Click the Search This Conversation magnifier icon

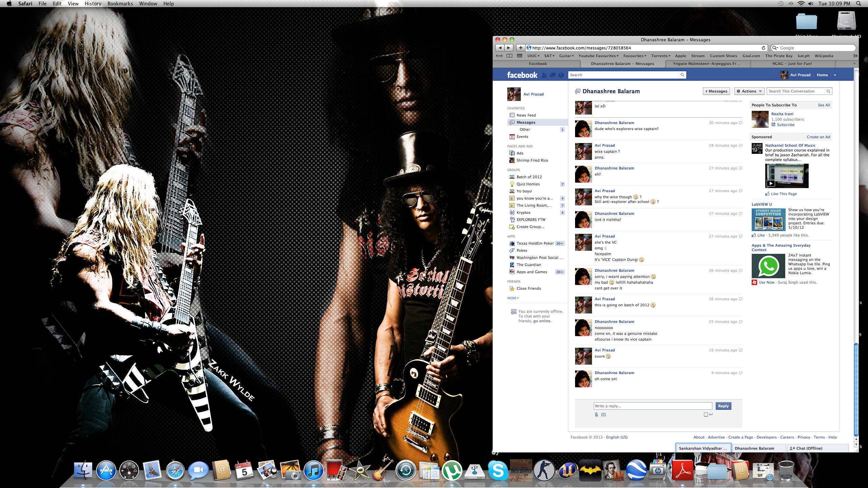pos(828,91)
